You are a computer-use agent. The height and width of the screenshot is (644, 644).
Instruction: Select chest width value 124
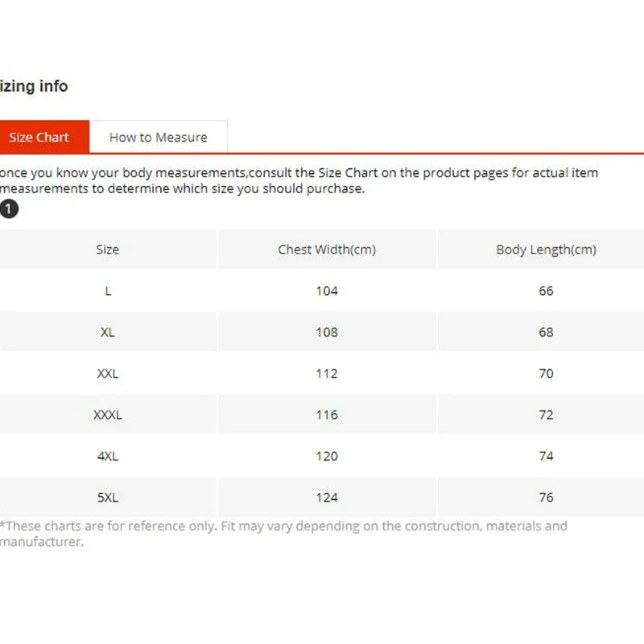[327, 497]
